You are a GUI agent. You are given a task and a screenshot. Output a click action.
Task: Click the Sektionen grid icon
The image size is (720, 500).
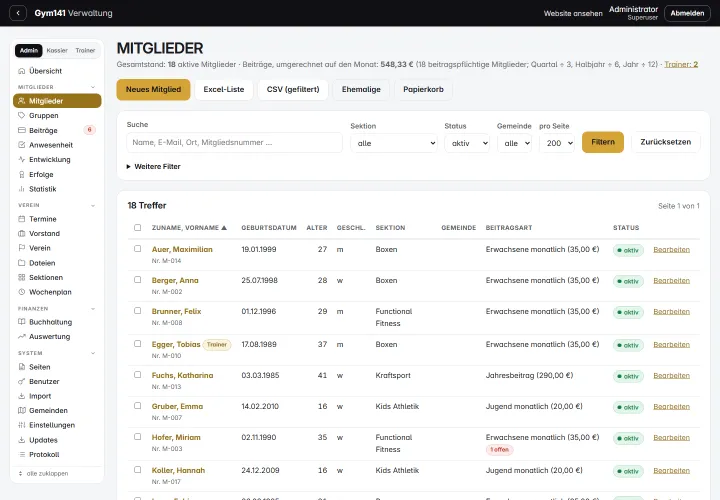[21, 277]
